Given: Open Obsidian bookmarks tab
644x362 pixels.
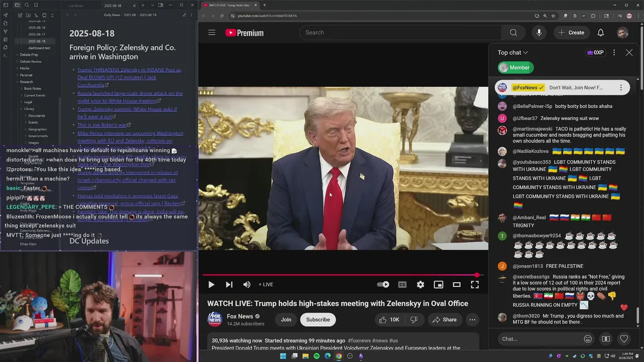Looking at the screenshot, I should [x=36, y=5].
